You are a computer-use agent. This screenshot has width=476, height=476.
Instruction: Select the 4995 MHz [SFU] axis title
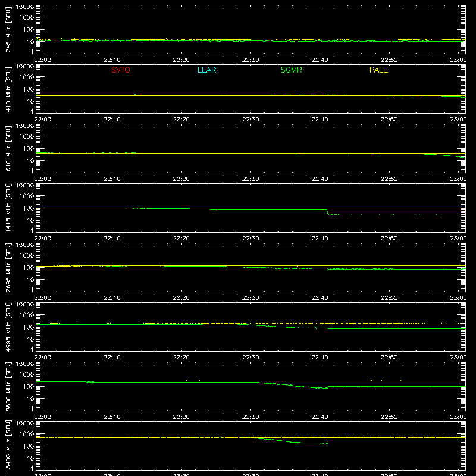[8, 327]
